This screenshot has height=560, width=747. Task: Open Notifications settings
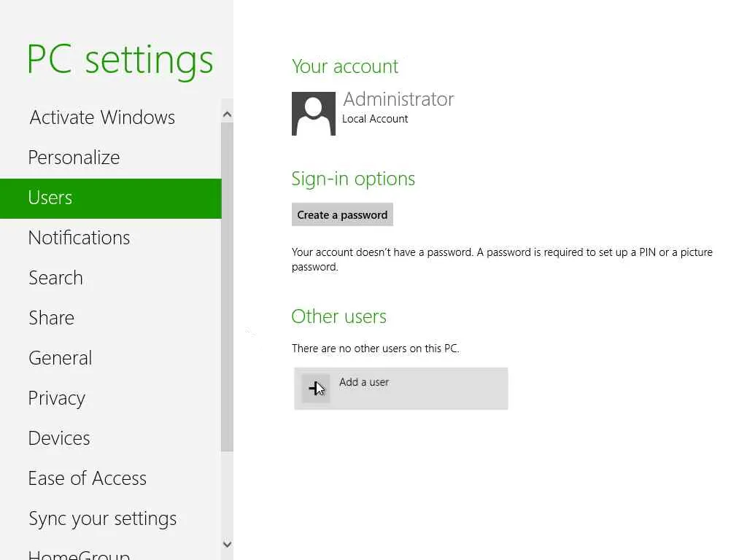[x=79, y=238]
